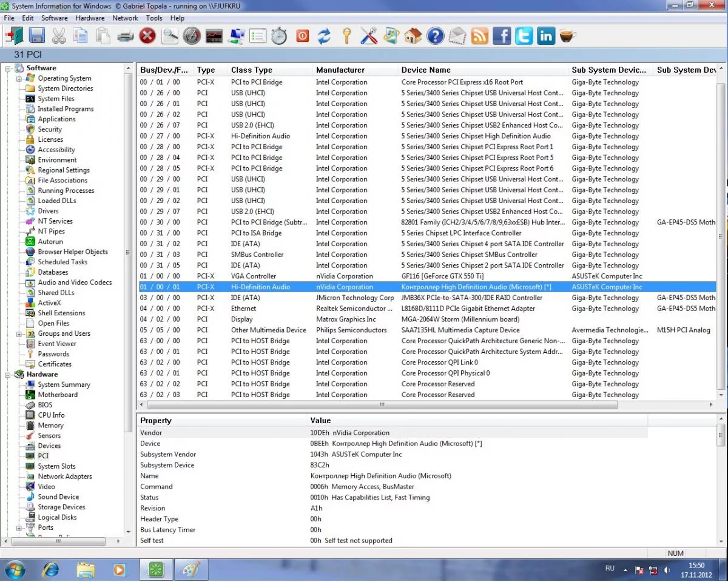Screen dimensions: 728x582
Task: Open the magnifier search tool in toolbar
Action: pyautogui.click(x=170, y=36)
